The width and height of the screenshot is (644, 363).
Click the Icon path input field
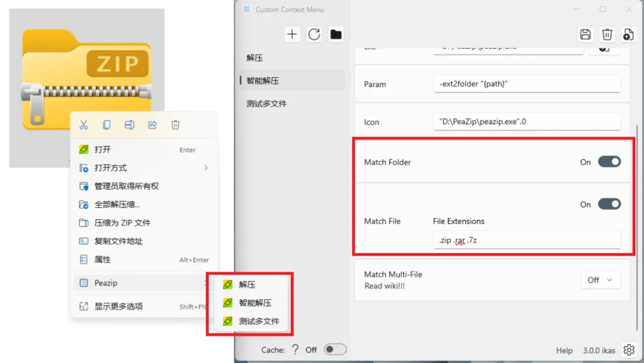click(x=527, y=122)
